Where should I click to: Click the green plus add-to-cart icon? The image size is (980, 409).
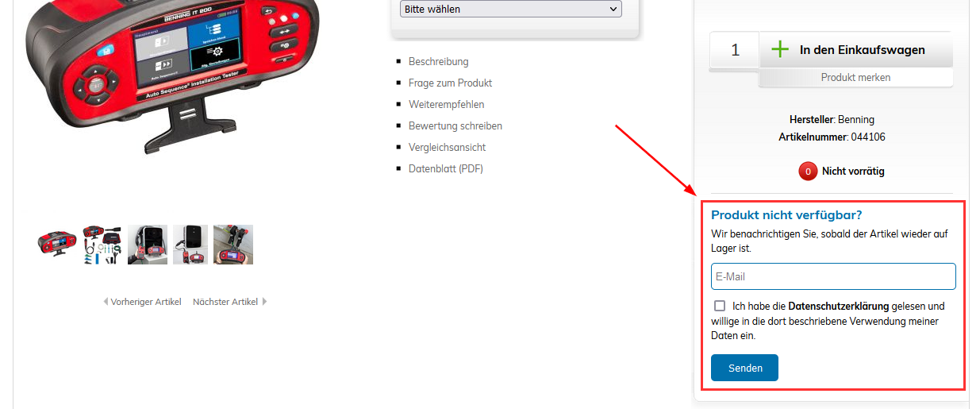pyautogui.click(x=780, y=50)
